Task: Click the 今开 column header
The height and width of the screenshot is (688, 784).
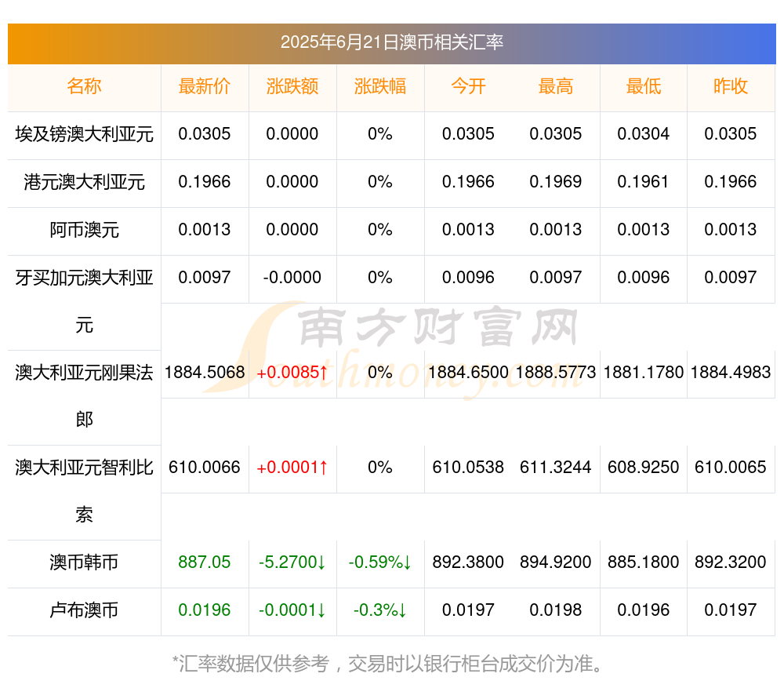Action: 468,86
